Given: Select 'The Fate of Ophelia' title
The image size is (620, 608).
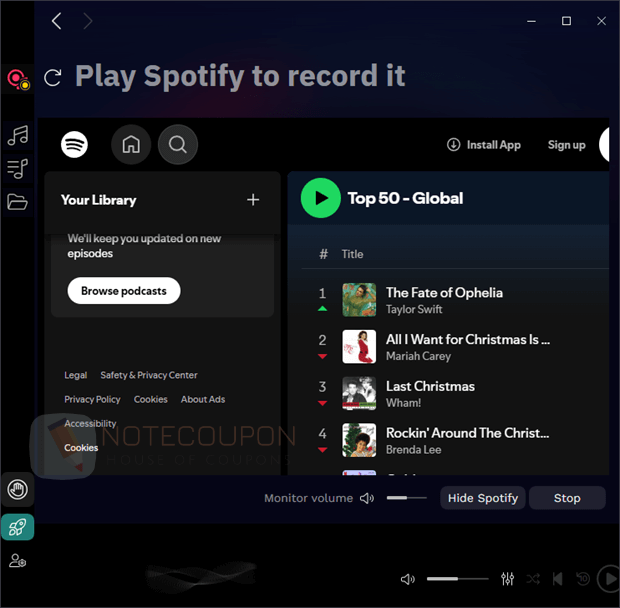Looking at the screenshot, I should 444,293.
